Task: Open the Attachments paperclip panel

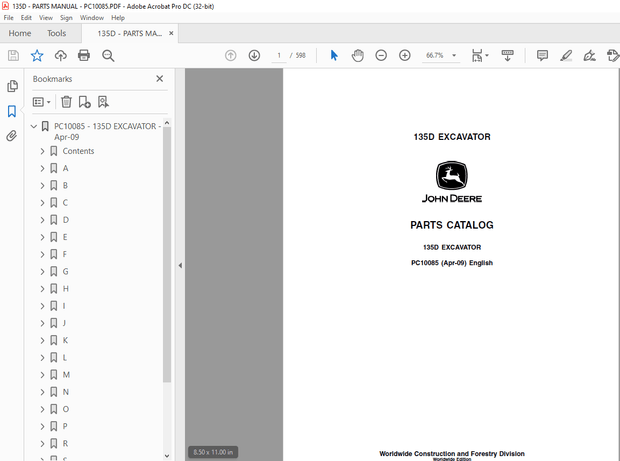Action: pyautogui.click(x=12, y=136)
